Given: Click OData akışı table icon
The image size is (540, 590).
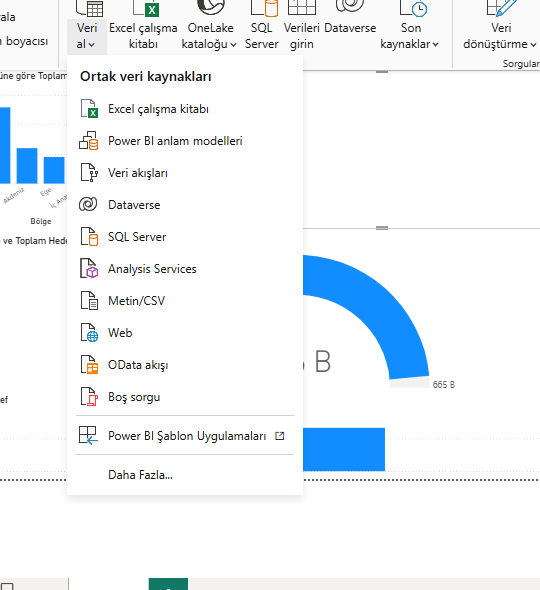Looking at the screenshot, I should (90, 365).
